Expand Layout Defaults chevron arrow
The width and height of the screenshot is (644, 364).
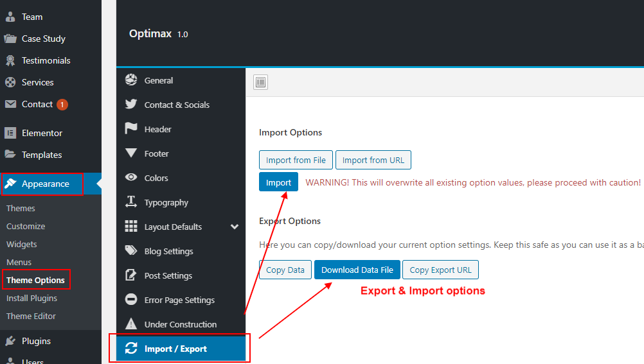(x=235, y=227)
